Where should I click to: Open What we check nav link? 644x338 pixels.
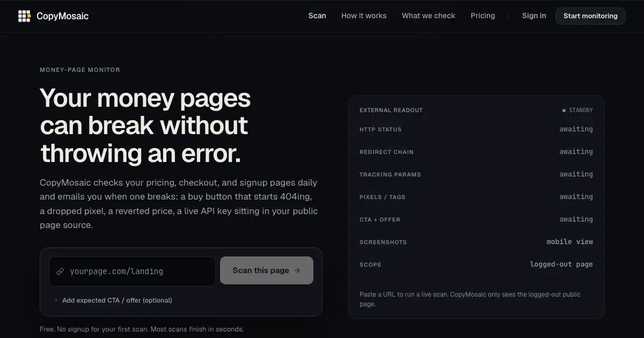[x=428, y=16]
